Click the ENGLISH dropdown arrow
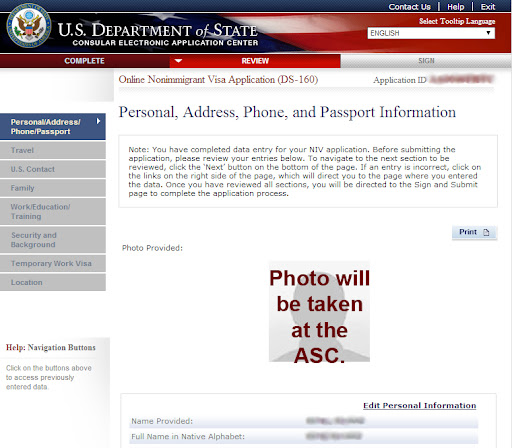Viewport: 512px width, 448px height. (x=488, y=33)
